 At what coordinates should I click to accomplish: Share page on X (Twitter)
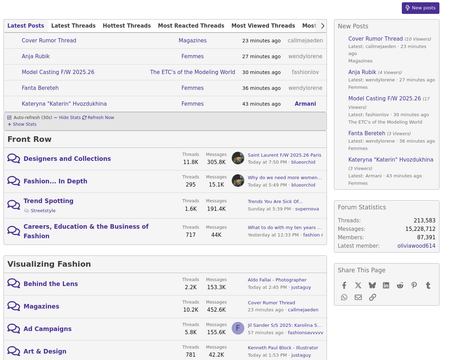358,285
